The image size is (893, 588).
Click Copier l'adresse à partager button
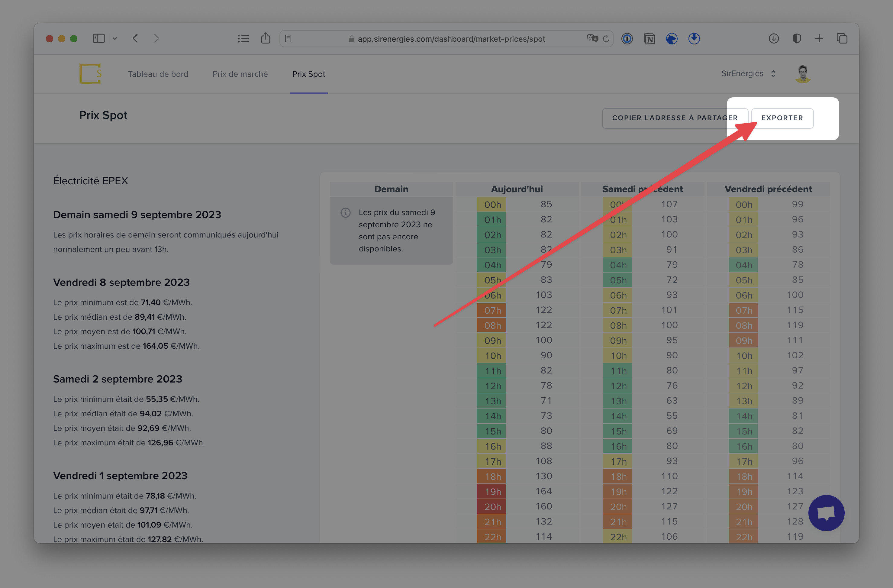pos(674,118)
